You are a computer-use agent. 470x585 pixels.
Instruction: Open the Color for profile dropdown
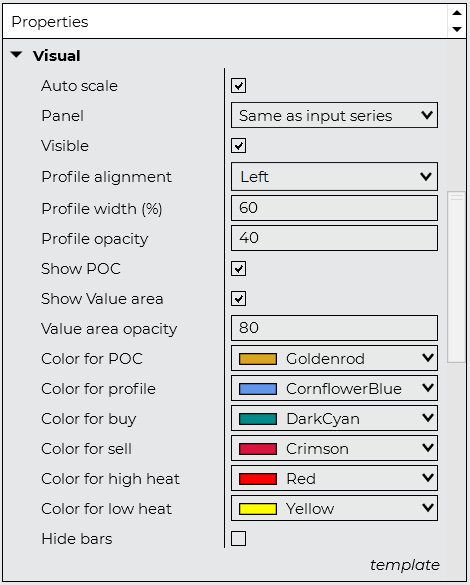pyautogui.click(x=334, y=388)
